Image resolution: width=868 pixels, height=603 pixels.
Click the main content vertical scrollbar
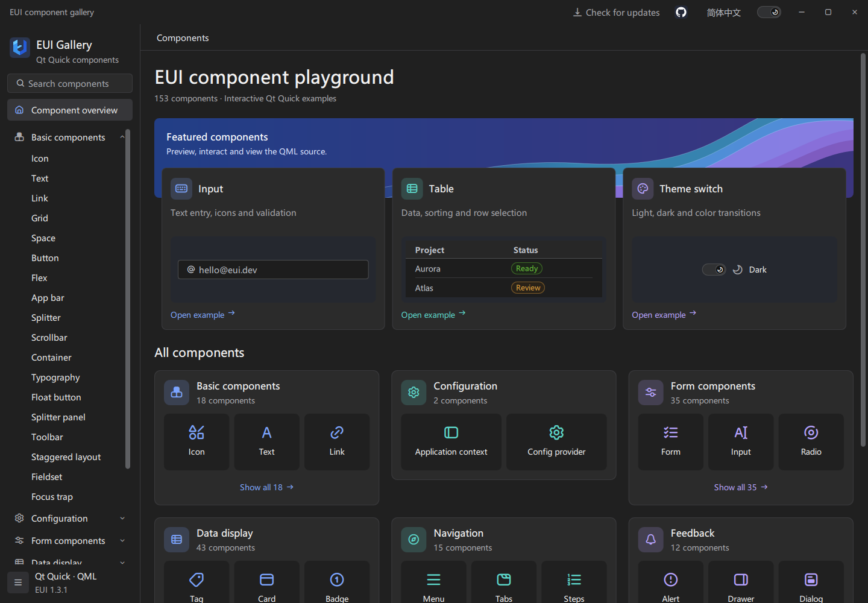(863, 250)
